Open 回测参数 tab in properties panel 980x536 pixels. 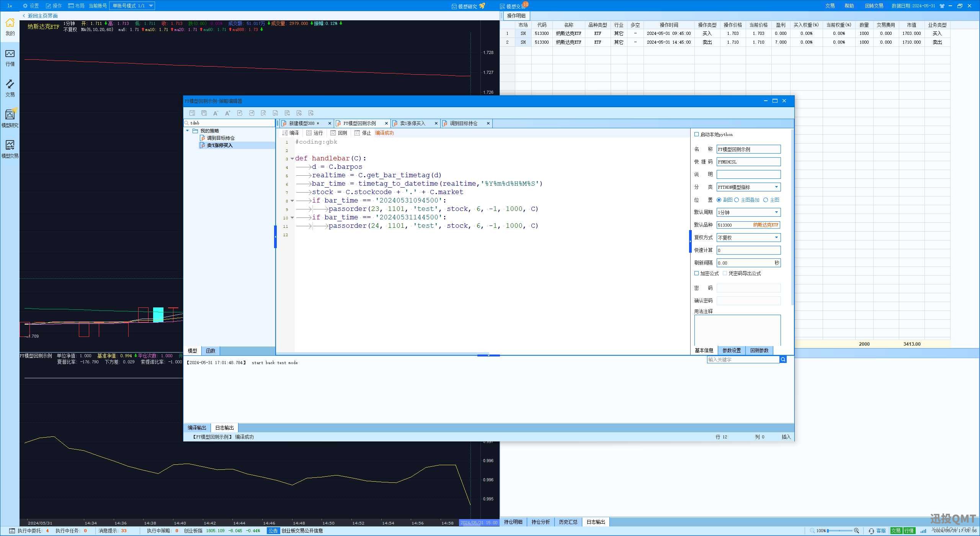pos(759,350)
